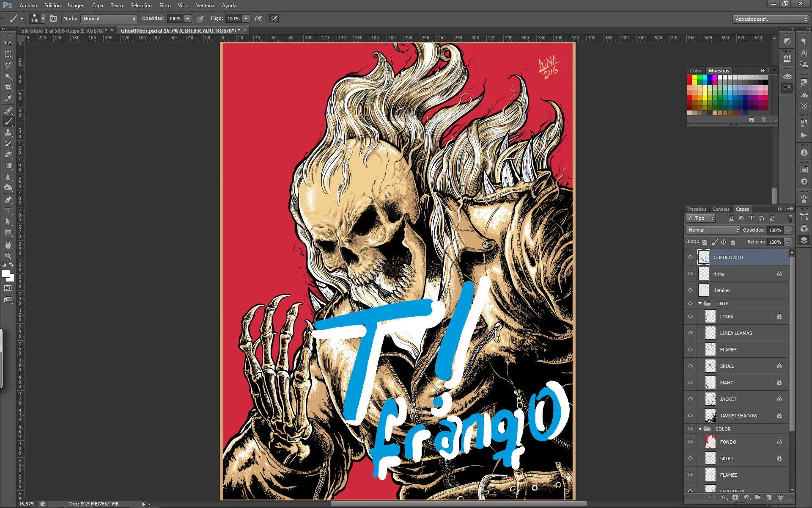Open the Color panel tab
The width and height of the screenshot is (812, 508).
696,71
